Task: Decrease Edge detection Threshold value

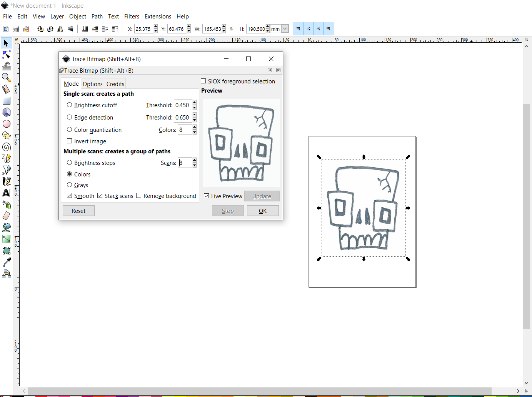Action: 195,120
